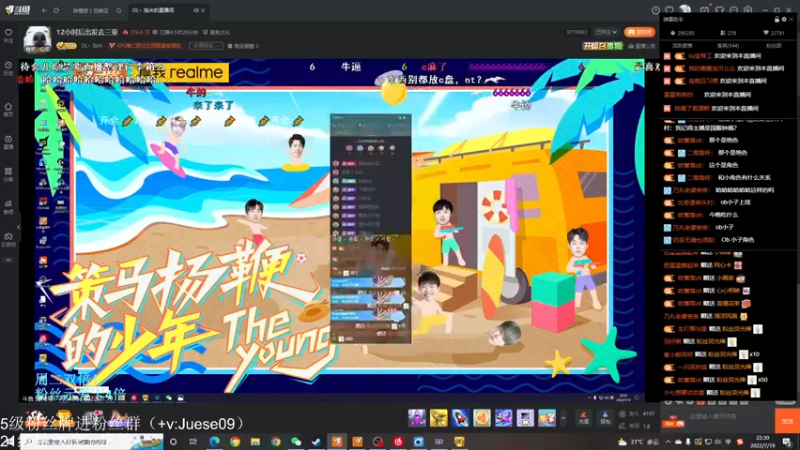Open NetEase Music red icon on taskbar

[x=398, y=441]
